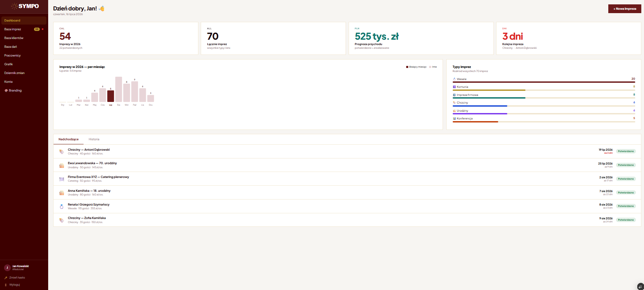644x290 pixels.
Task: Click Zmień hasło link
Action: [17, 278]
